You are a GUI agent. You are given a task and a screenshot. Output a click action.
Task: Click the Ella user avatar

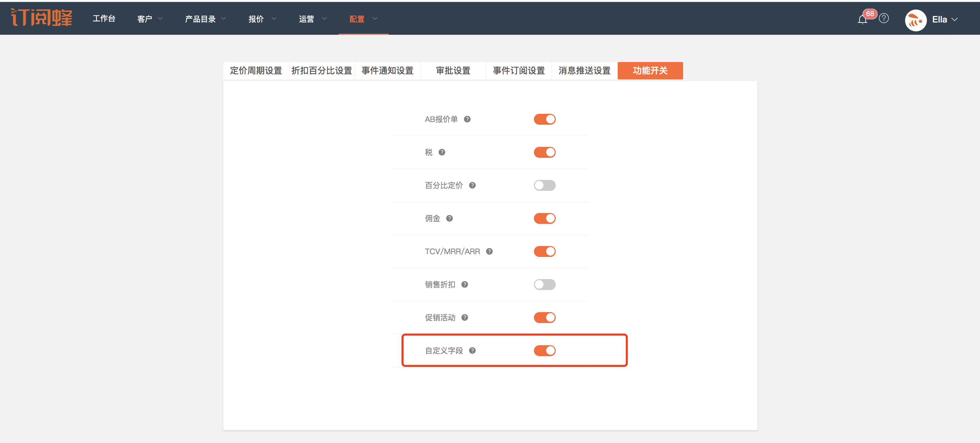915,20
